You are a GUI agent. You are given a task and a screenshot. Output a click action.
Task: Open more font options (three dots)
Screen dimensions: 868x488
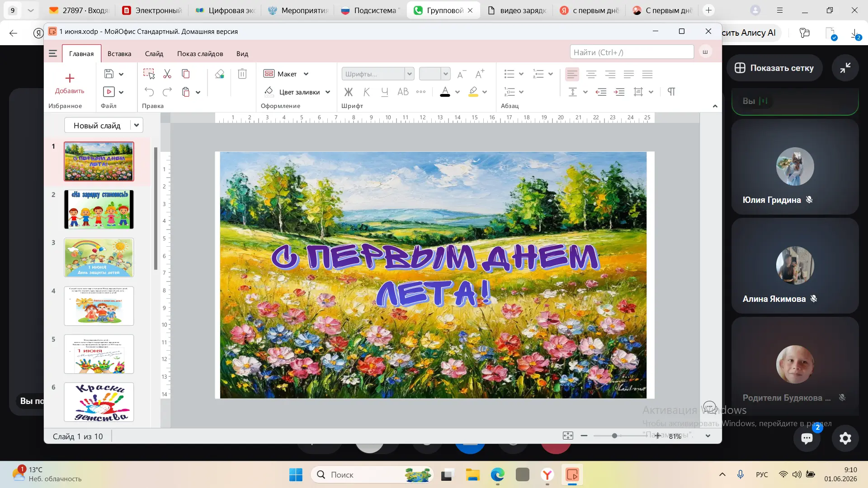(421, 92)
